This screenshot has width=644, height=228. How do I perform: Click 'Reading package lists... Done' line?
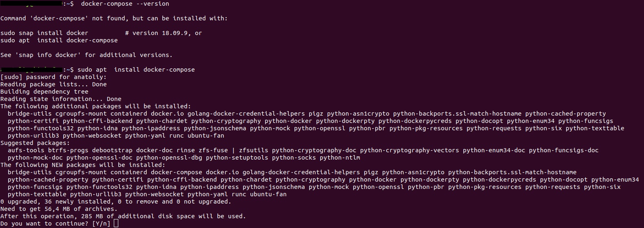click(x=53, y=84)
